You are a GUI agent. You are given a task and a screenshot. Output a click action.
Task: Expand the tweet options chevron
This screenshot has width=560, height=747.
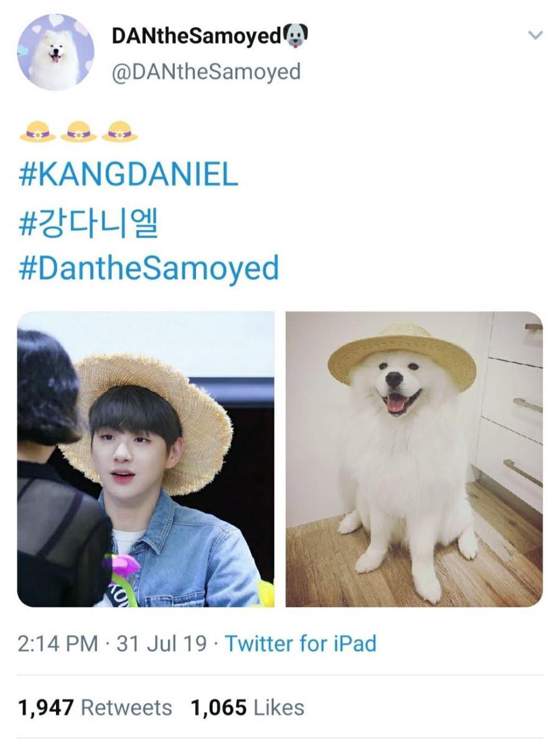535,35
